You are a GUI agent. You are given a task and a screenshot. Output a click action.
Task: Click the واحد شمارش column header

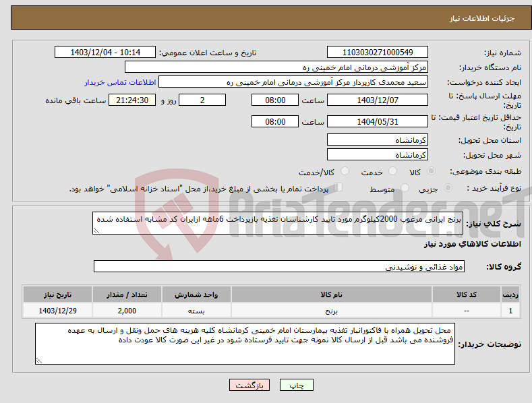tap(196, 294)
